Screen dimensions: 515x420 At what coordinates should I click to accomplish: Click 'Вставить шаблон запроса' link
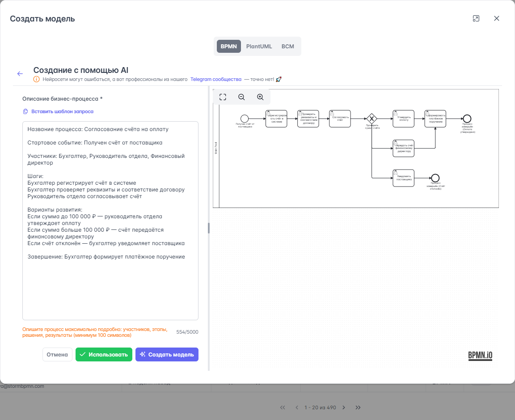62,111
